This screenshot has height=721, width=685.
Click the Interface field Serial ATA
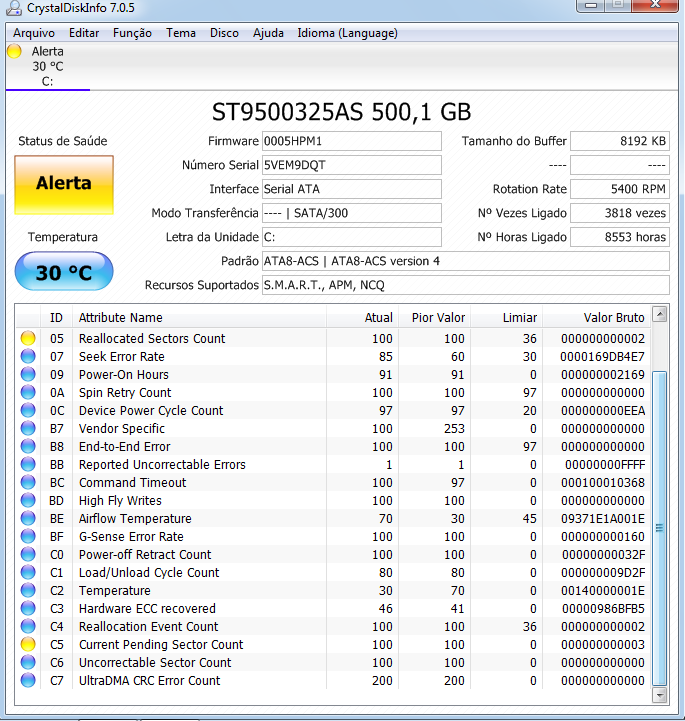pos(352,189)
